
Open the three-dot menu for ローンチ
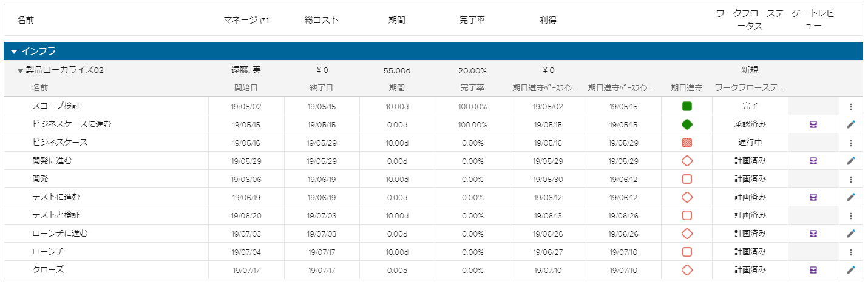point(850,252)
